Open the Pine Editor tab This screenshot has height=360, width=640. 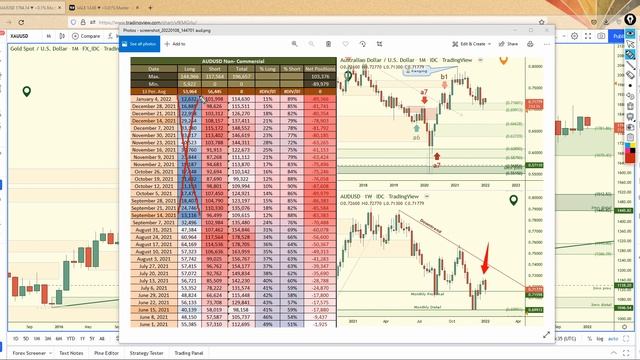(x=106, y=353)
